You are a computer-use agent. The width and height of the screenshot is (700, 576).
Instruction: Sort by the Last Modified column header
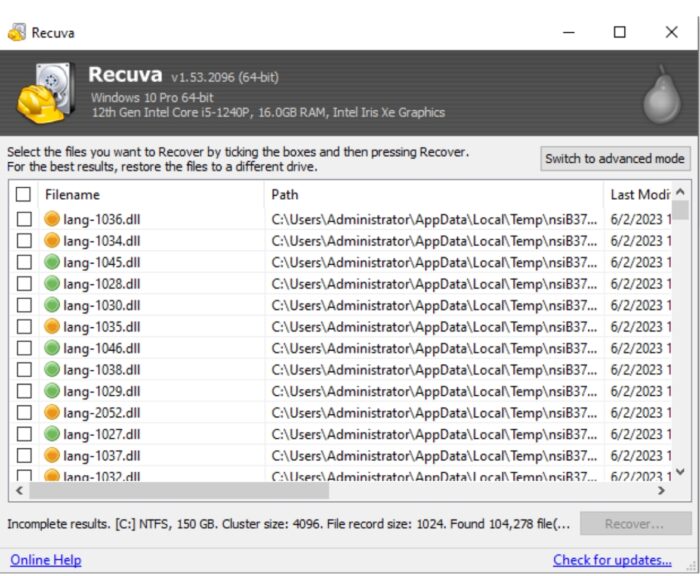(x=638, y=195)
